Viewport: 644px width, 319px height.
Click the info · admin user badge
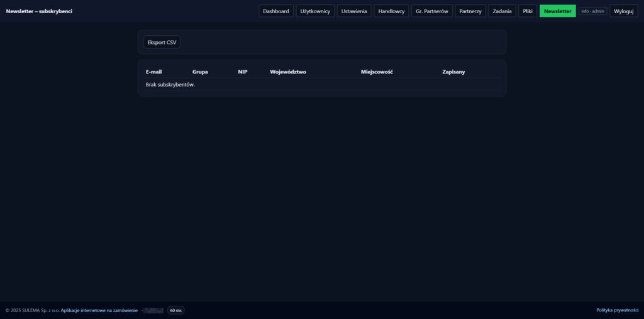(592, 11)
